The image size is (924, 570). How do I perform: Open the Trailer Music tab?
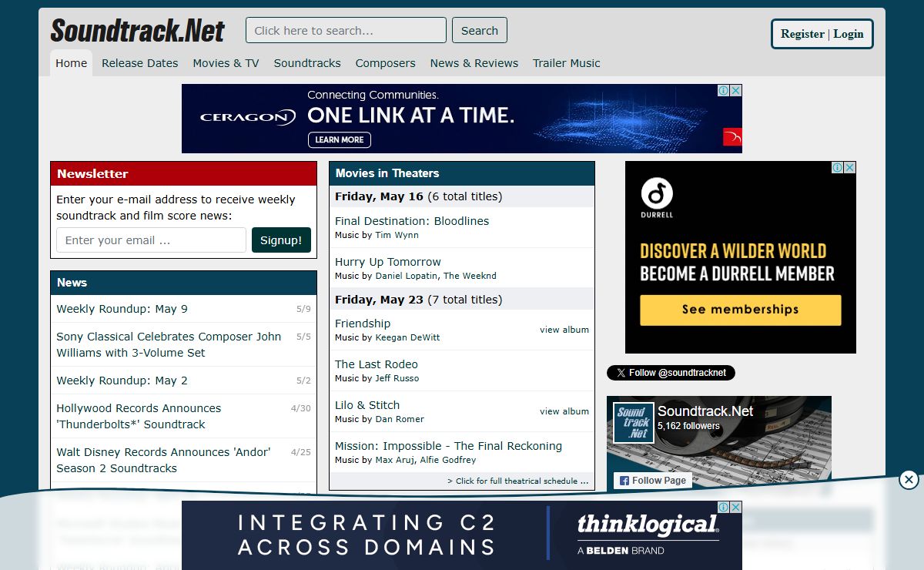point(567,63)
